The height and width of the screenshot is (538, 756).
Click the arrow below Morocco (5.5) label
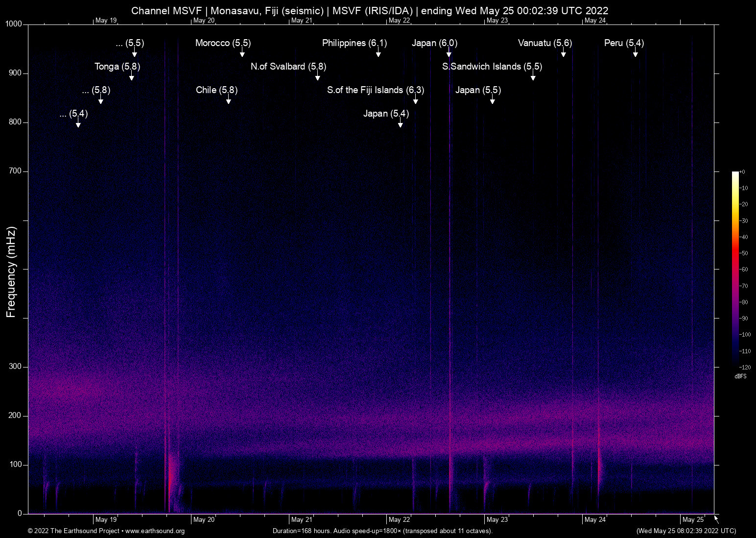[x=242, y=53]
